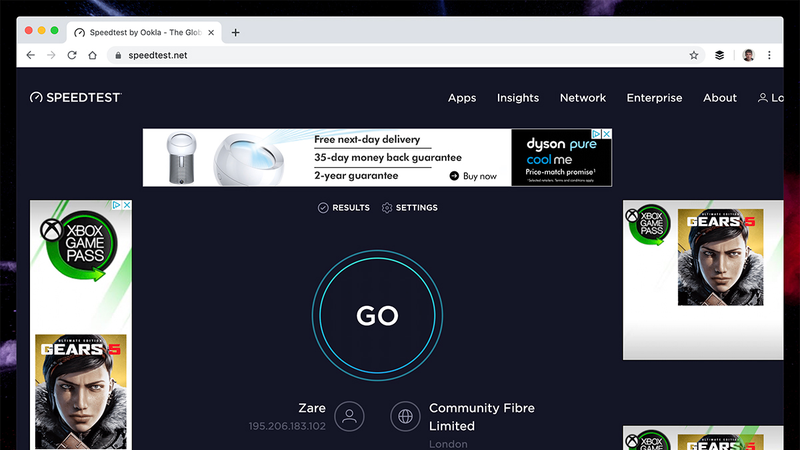800x450 pixels.
Task: Click the padlock site security icon
Action: 118,55
